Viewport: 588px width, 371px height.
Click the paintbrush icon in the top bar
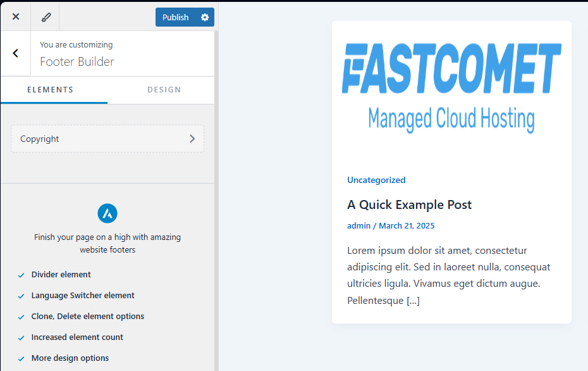click(x=44, y=17)
